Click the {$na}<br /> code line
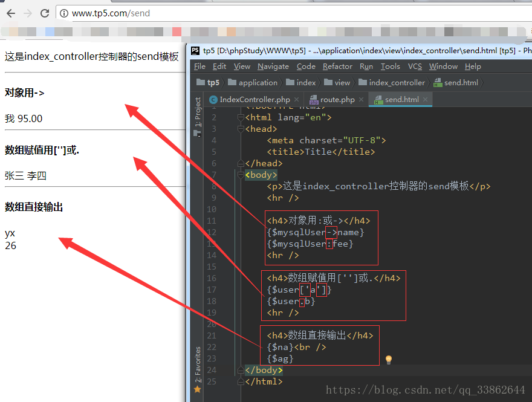532x402 pixels. point(297,347)
